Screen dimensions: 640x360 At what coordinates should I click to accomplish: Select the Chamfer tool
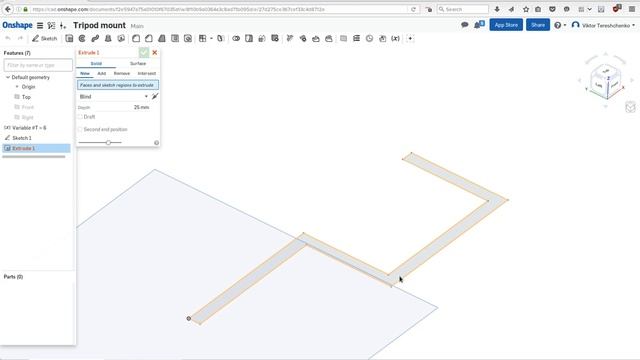[149, 38]
